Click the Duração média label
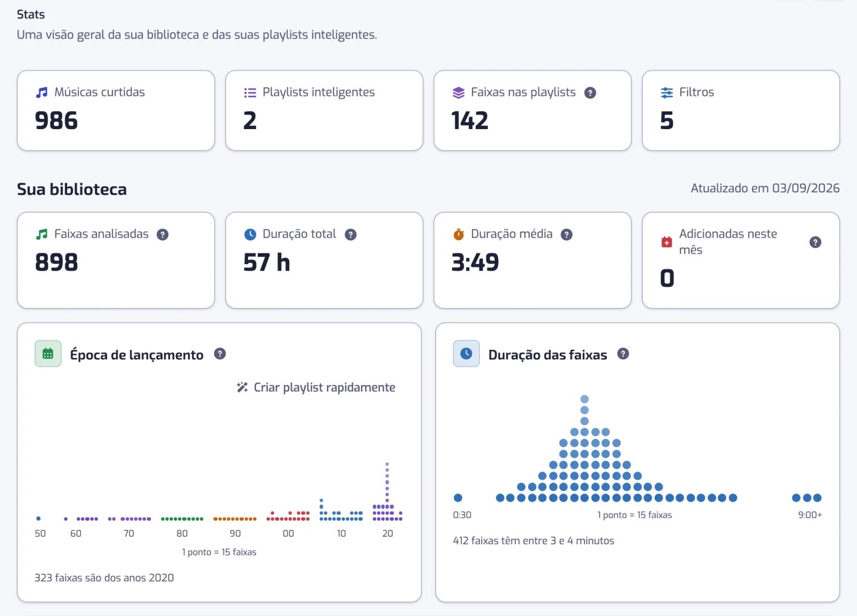 512,234
